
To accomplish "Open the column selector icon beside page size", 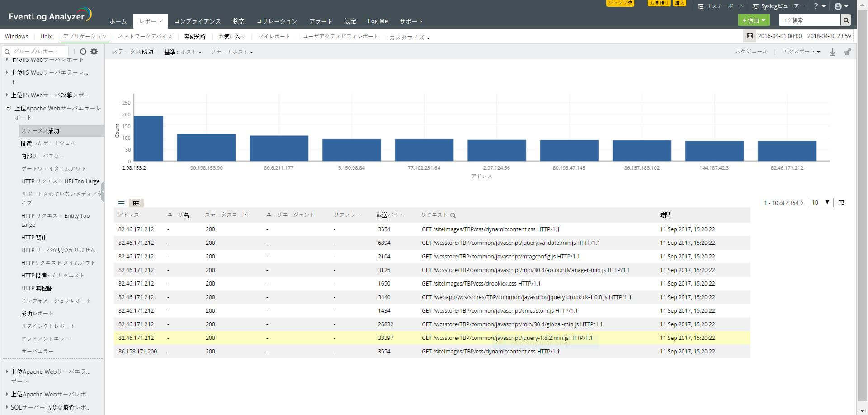I will (x=841, y=203).
